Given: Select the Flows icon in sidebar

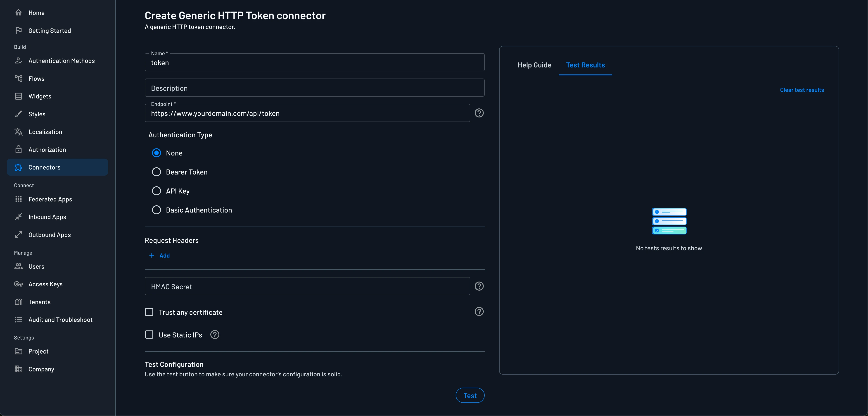Looking at the screenshot, I should [19, 78].
